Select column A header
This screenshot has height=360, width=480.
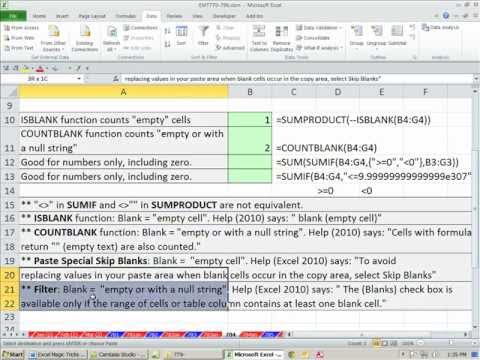click(x=124, y=92)
